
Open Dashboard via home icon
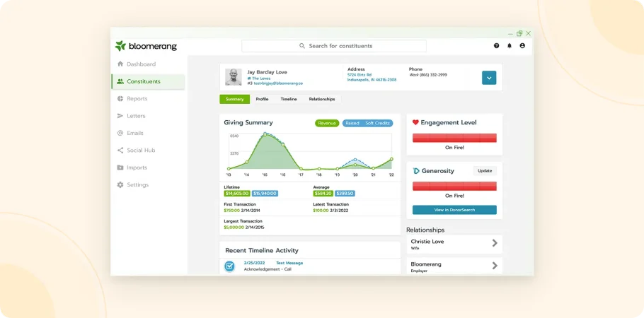(120, 64)
